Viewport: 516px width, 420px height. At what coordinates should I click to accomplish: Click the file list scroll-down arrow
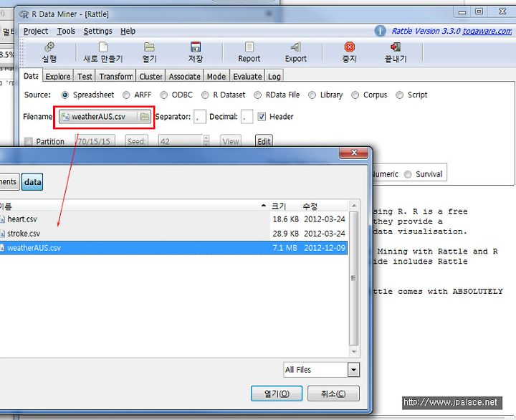click(354, 351)
